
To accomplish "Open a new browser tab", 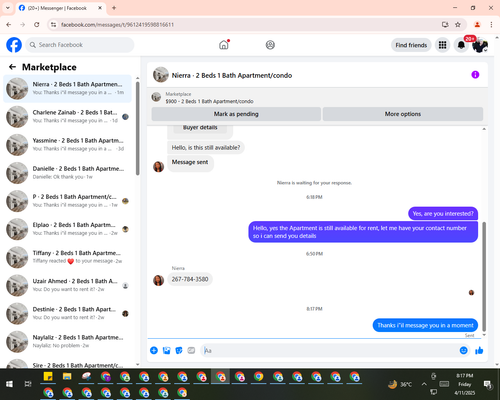I will [114, 8].
